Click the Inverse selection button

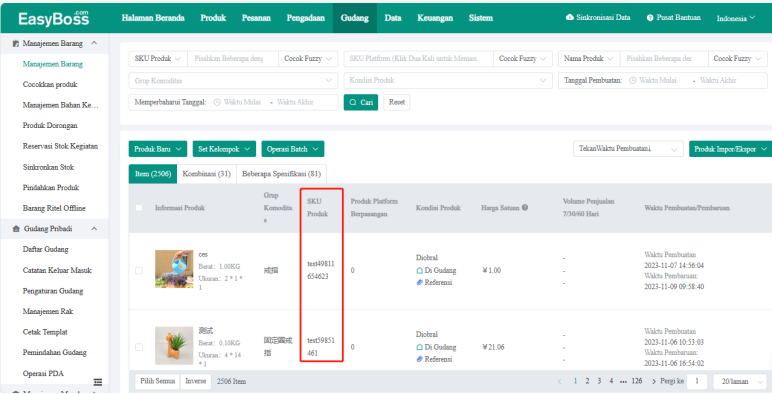pyautogui.click(x=195, y=381)
